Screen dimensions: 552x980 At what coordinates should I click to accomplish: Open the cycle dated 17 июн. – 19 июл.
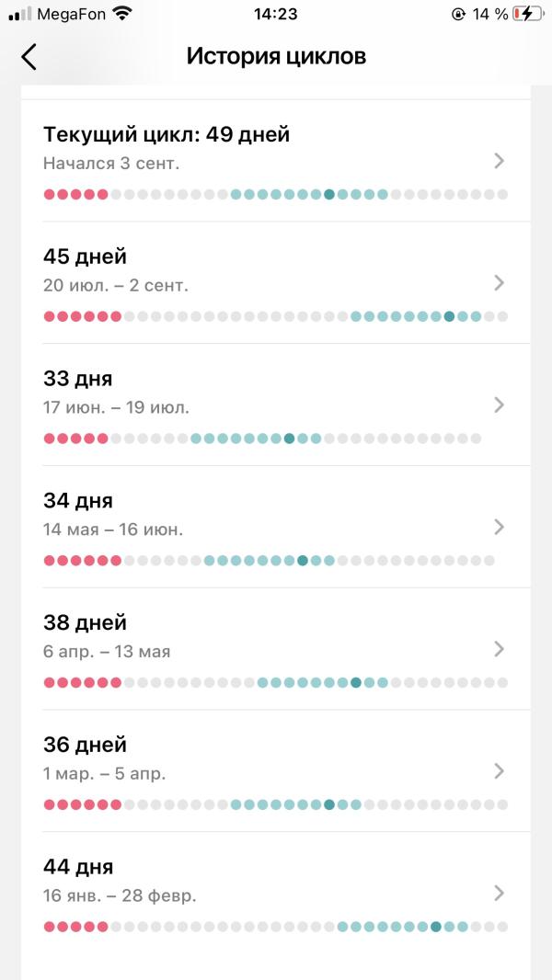(x=116, y=407)
